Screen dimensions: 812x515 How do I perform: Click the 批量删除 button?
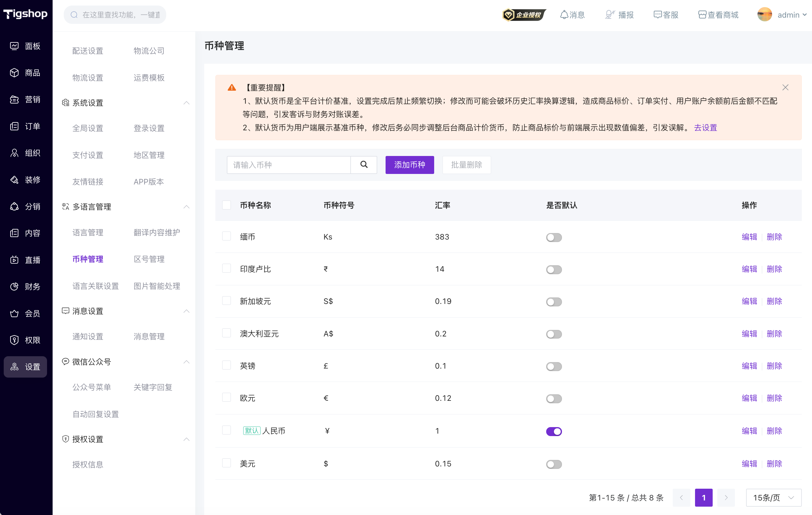[x=466, y=165]
